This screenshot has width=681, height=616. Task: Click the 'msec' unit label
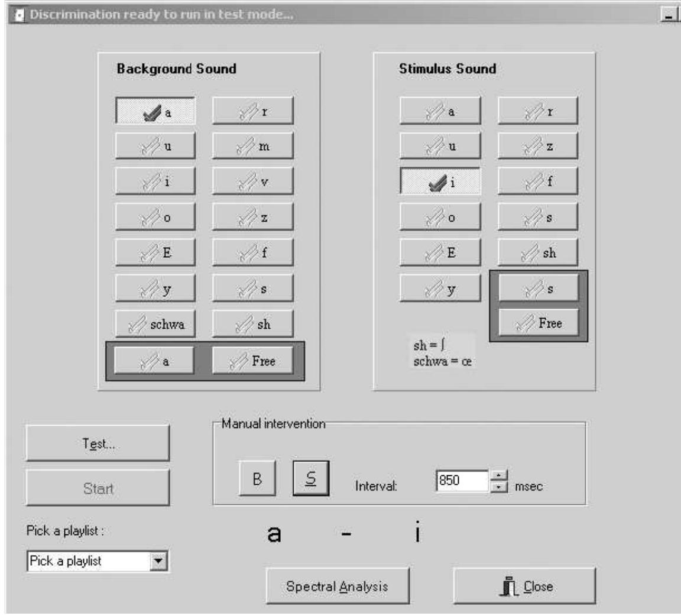click(528, 486)
